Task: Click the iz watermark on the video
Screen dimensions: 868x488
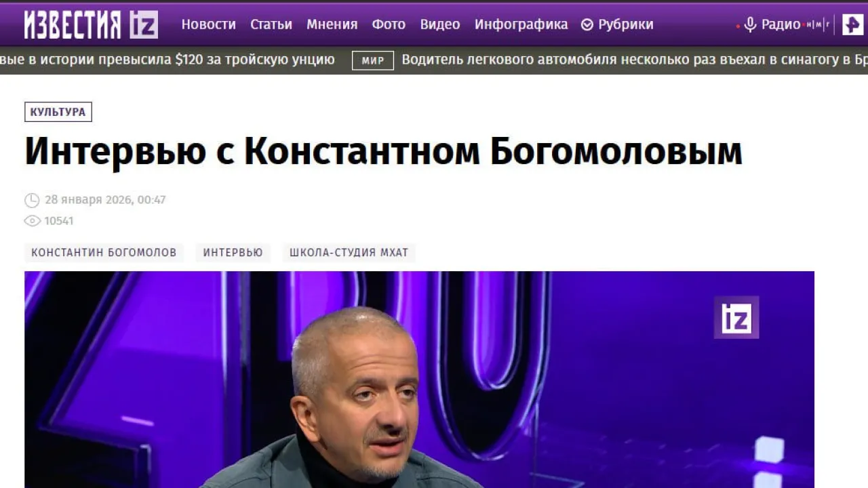Action: point(736,317)
